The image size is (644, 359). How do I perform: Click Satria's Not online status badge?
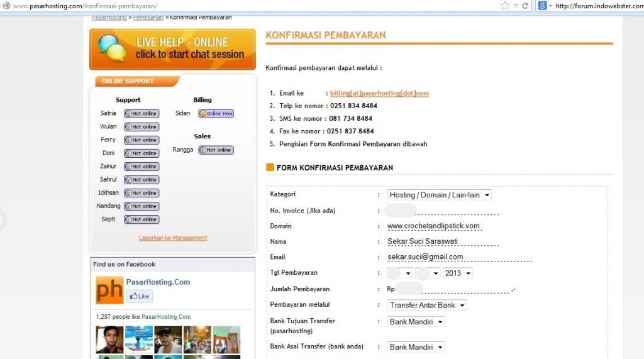[x=142, y=114]
